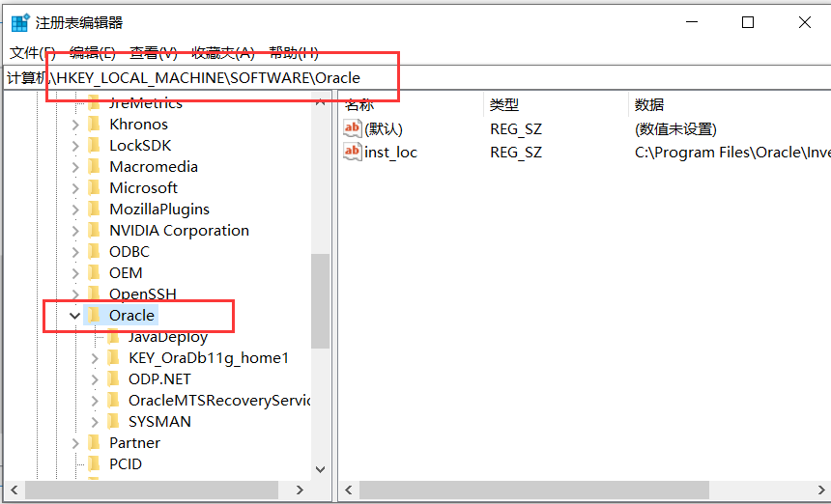
Task: Open the 文件(F) menu
Action: (x=32, y=52)
